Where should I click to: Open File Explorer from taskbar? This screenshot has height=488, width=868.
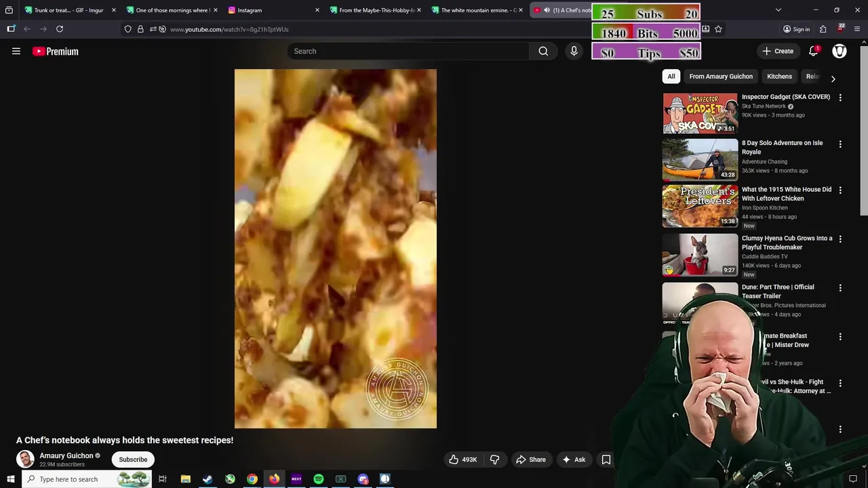click(x=185, y=479)
